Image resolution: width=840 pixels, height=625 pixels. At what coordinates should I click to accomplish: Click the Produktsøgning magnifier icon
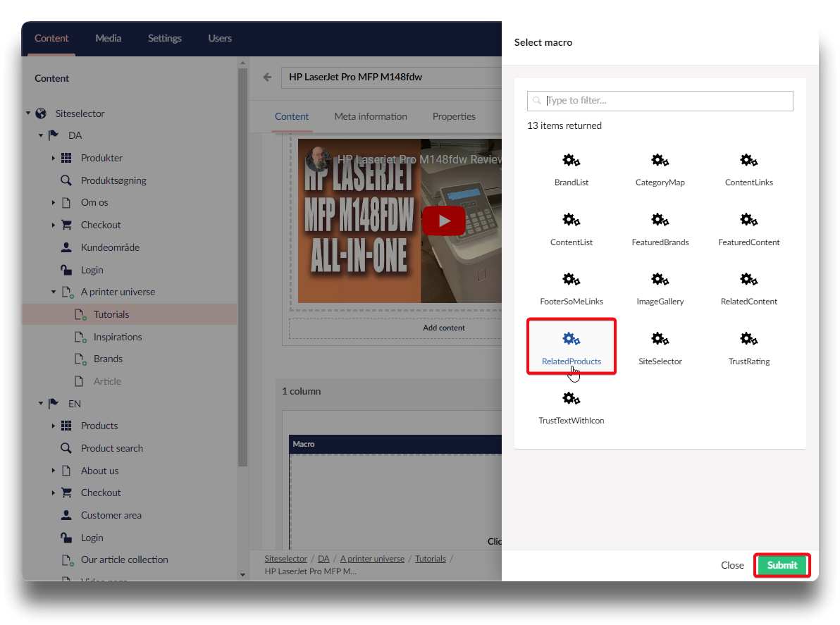pyautogui.click(x=66, y=180)
